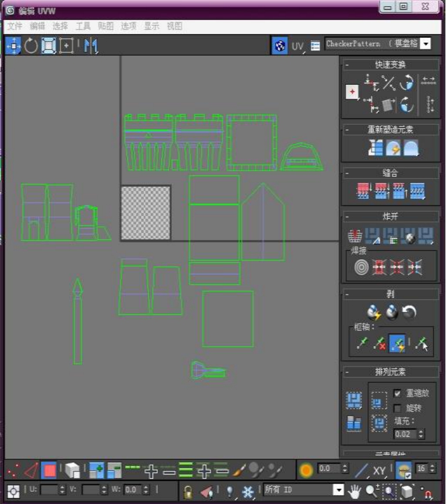Click Flatten by Smoothing Group sphere icon

click(x=409, y=236)
